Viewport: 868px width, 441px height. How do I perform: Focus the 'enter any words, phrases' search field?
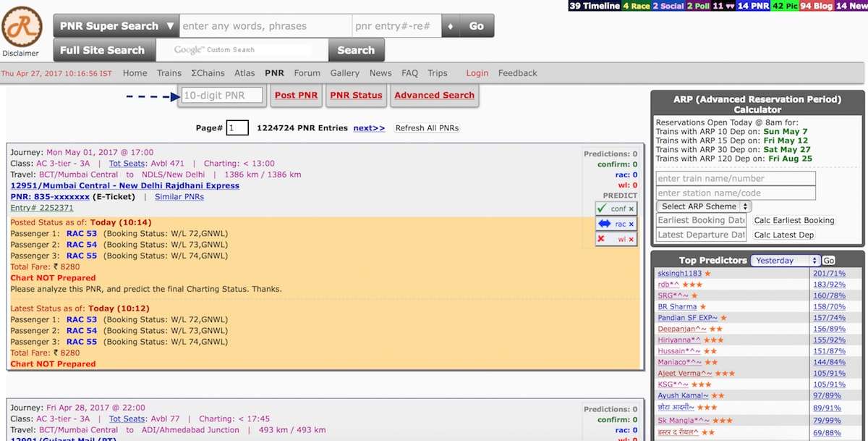(x=265, y=26)
